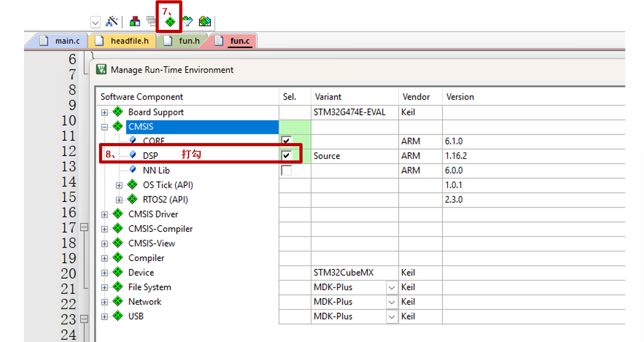Click the Board Support component icon

[118, 112]
